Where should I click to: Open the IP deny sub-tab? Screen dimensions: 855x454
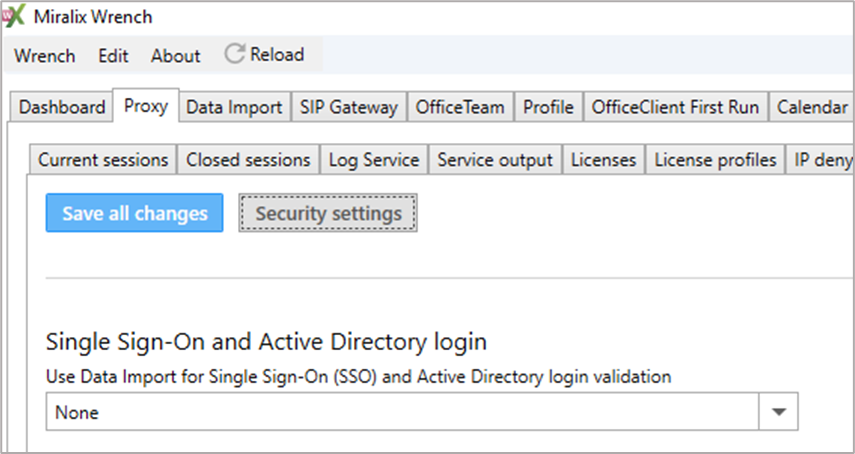[820, 160]
